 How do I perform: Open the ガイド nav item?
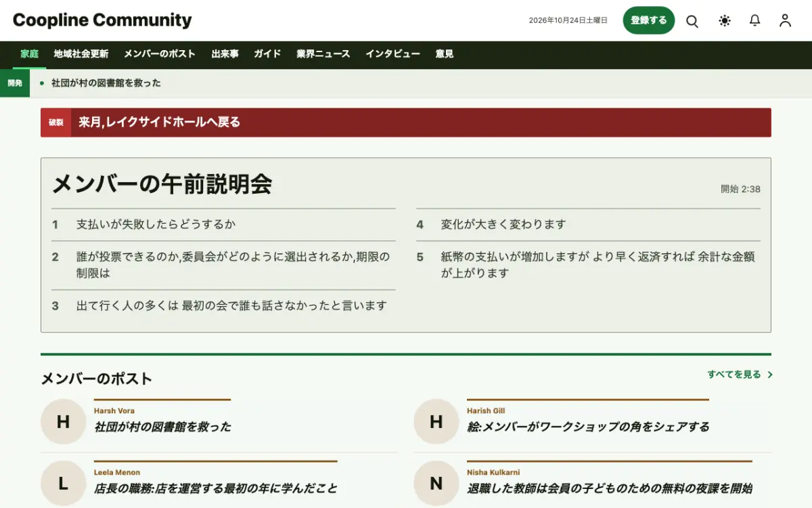pyautogui.click(x=267, y=54)
